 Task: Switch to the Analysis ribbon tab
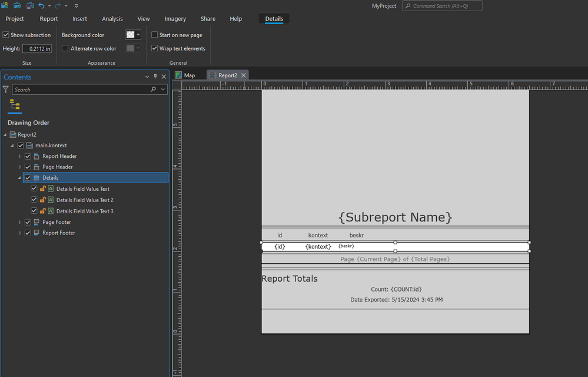pos(112,19)
